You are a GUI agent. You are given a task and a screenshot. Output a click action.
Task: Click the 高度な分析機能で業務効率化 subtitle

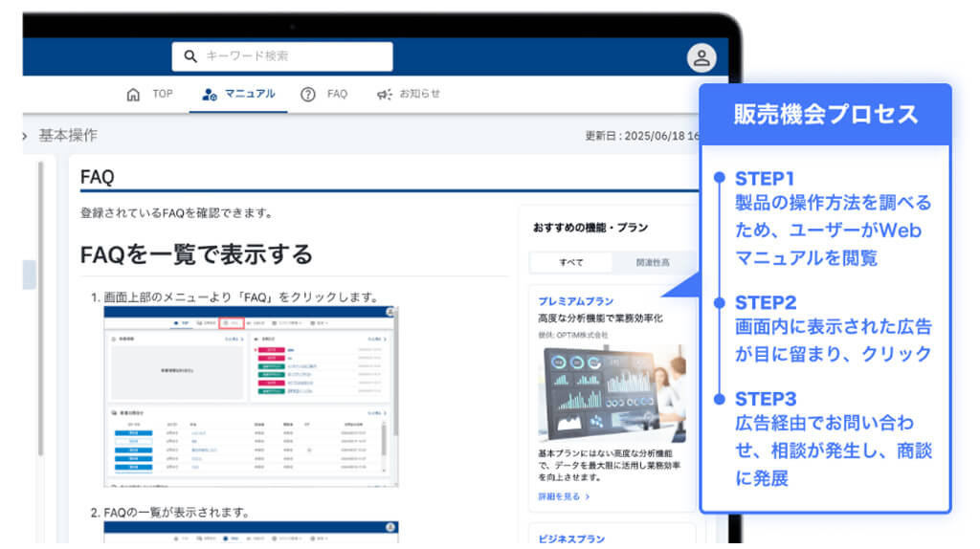click(x=600, y=318)
